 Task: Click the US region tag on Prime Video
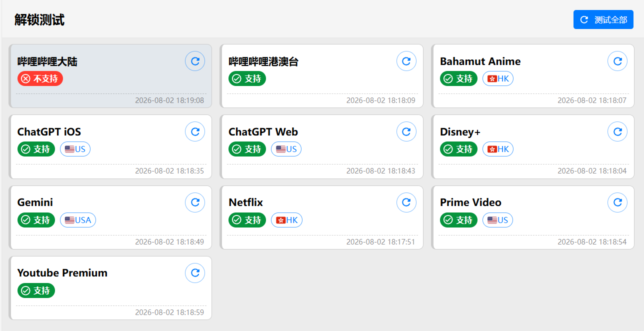pos(497,220)
